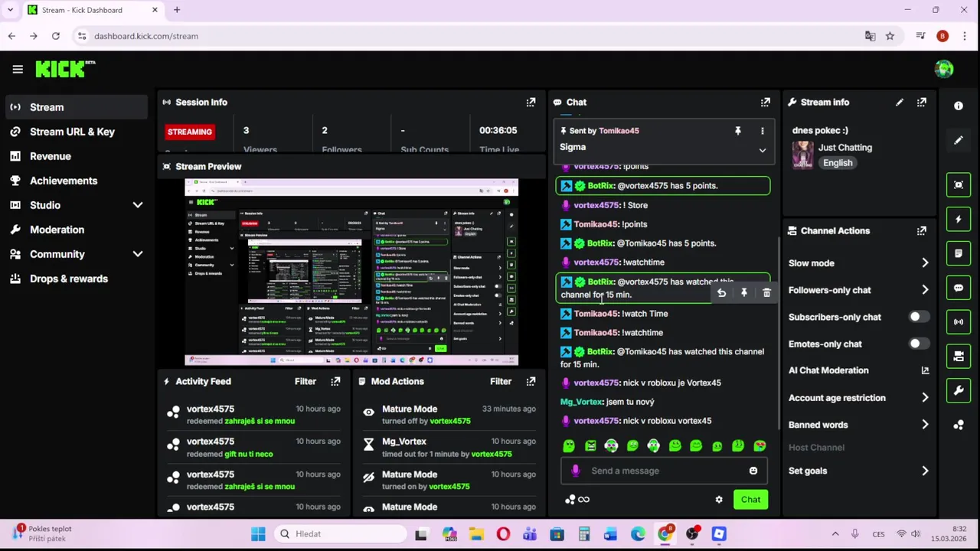Open Revenue page
This screenshot has height=551, width=980.
tap(76, 156)
